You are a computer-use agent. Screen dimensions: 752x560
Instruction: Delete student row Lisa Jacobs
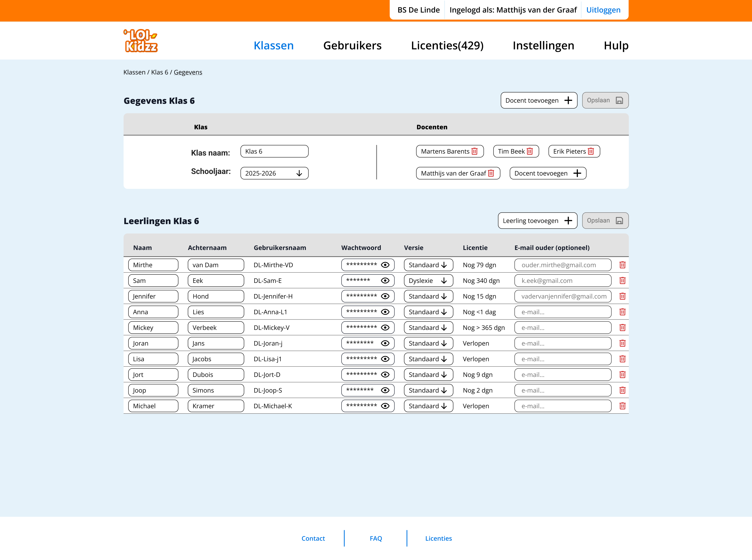[x=622, y=359]
